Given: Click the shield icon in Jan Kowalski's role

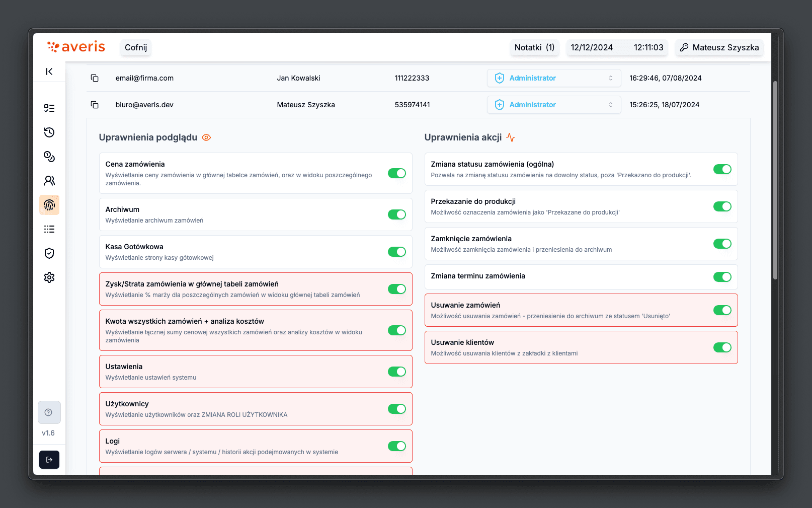Looking at the screenshot, I should tap(500, 78).
